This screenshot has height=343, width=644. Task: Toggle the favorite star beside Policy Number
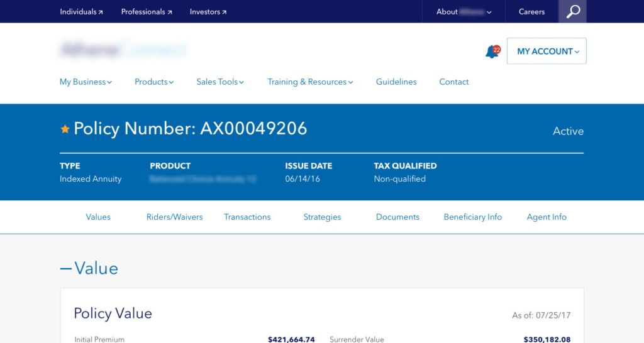tap(65, 129)
